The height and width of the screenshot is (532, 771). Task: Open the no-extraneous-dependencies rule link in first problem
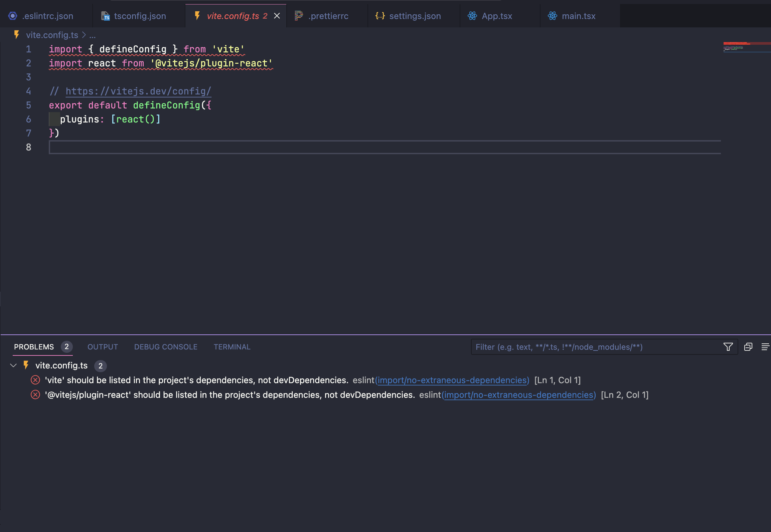click(x=452, y=380)
